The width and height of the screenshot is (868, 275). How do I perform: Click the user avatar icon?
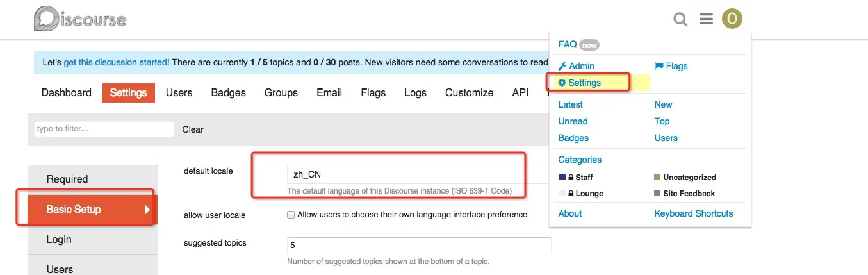coord(732,19)
